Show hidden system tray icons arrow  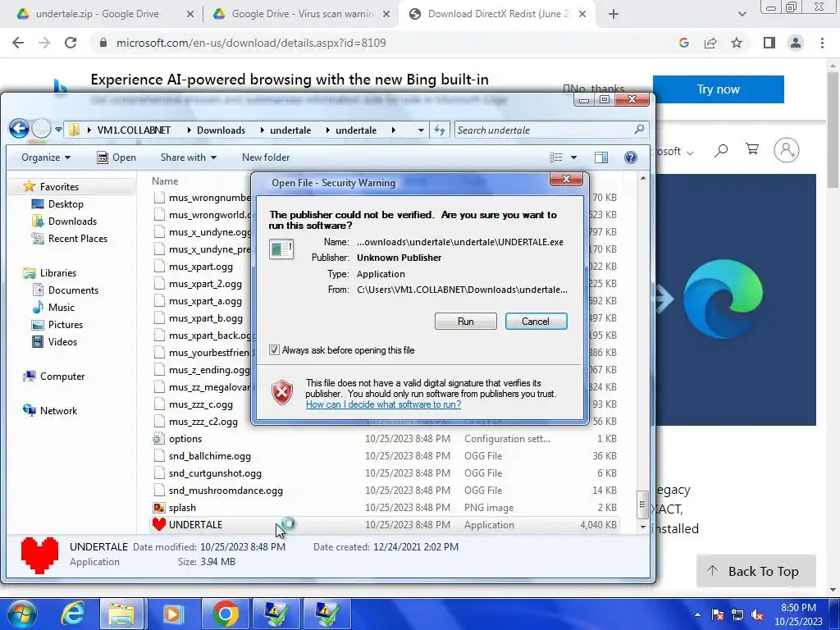click(697, 614)
